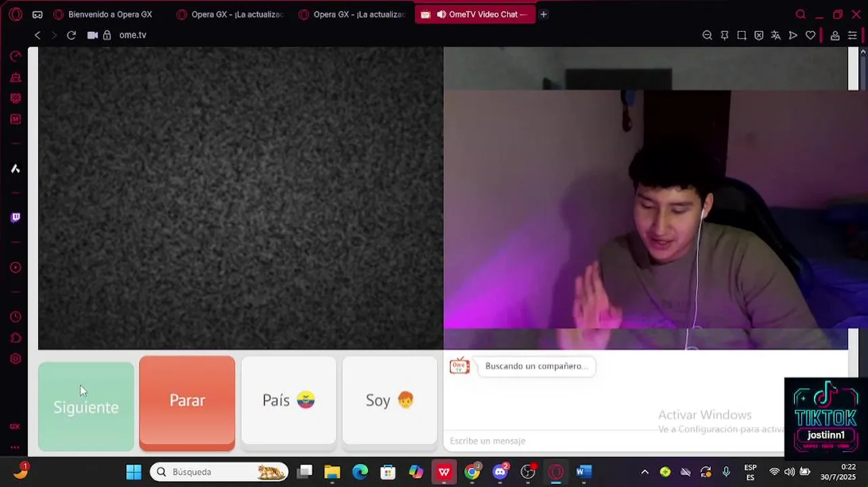
Task: Open Copilot from the taskbar
Action: pos(416,472)
